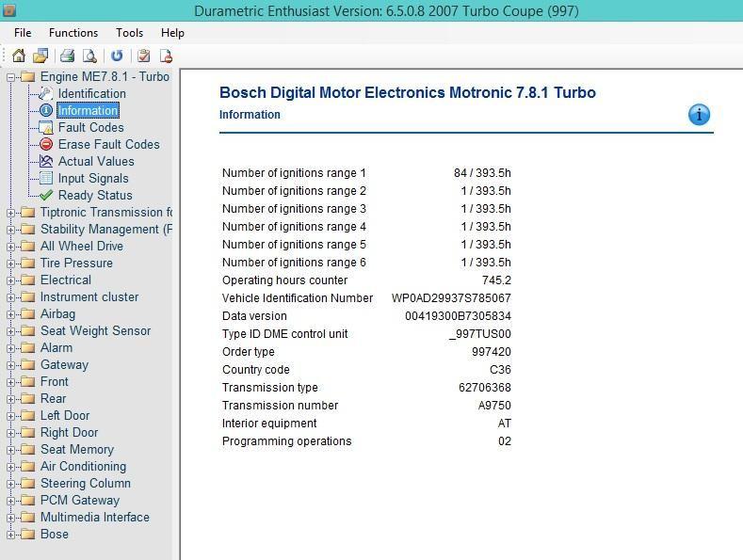Click the folder icon beside Airbag
The height and width of the screenshot is (560, 743).
[28, 314]
